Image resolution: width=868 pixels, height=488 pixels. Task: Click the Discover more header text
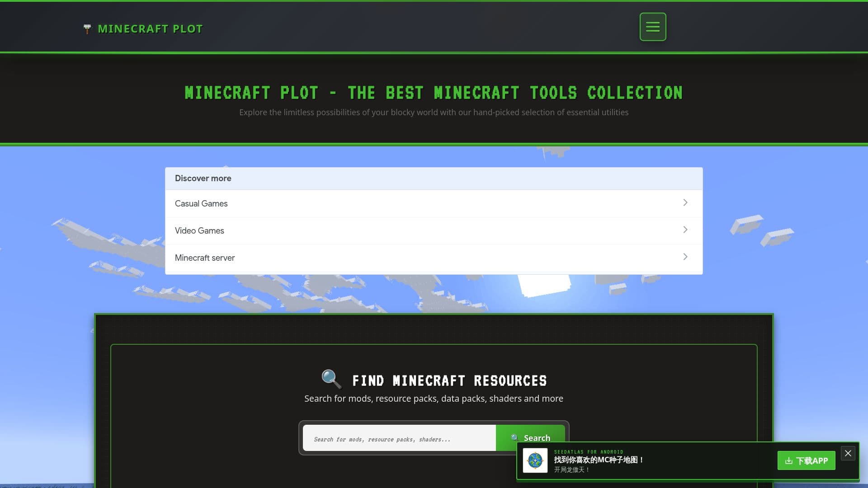(203, 178)
